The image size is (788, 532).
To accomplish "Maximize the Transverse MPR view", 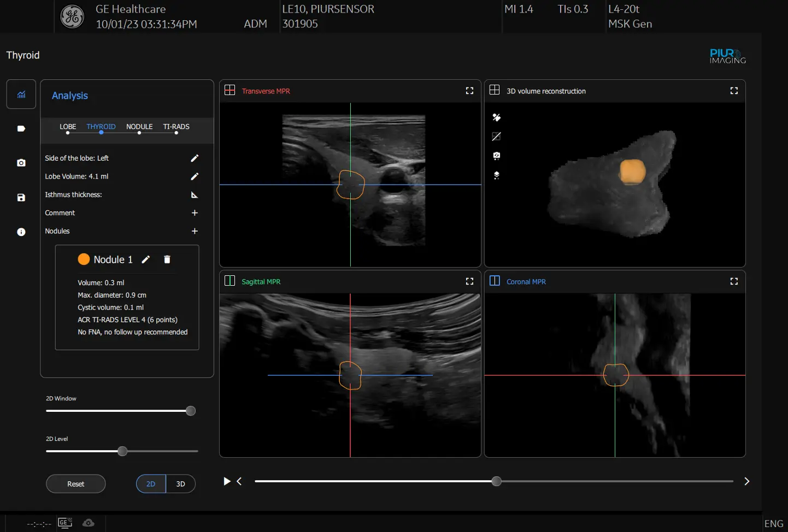I will [x=469, y=91].
